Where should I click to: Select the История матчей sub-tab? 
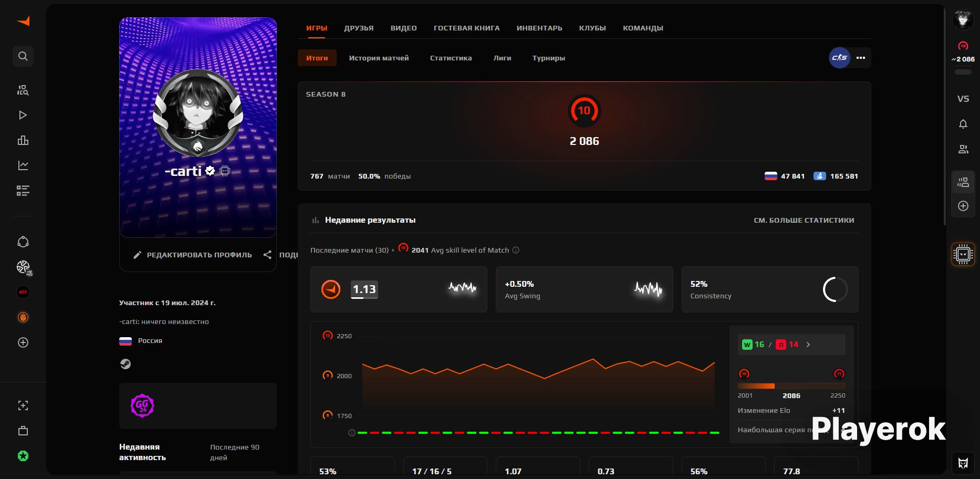(x=379, y=58)
